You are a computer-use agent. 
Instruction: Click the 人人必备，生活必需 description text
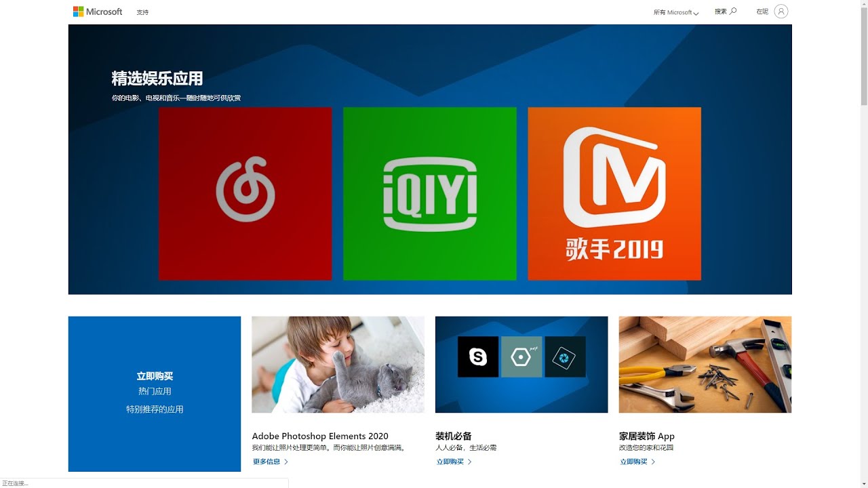(466, 448)
